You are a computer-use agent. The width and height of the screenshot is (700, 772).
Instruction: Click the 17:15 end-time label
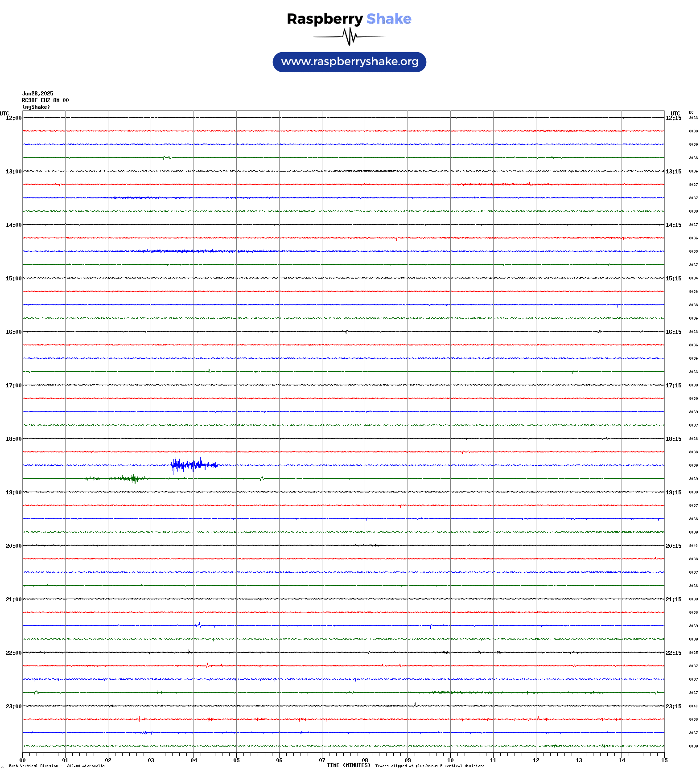(674, 386)
